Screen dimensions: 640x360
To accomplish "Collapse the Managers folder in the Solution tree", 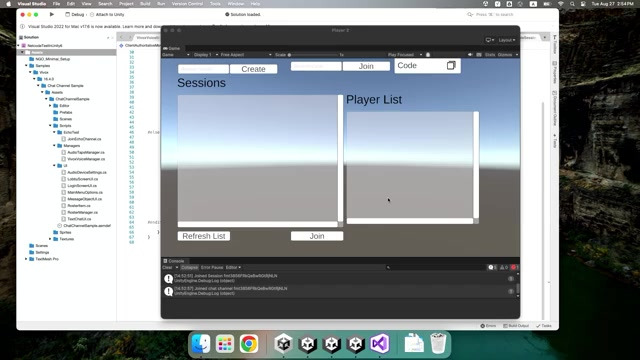I will (54, 146).
